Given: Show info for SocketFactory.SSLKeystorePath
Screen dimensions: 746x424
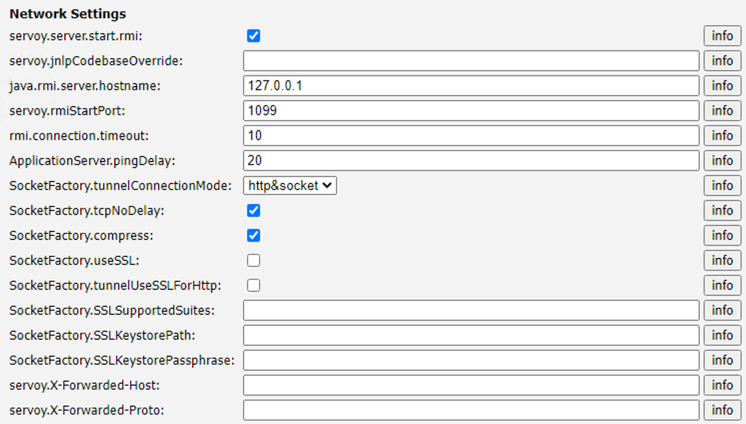Looking at the screenshot, I should [722, 335].
